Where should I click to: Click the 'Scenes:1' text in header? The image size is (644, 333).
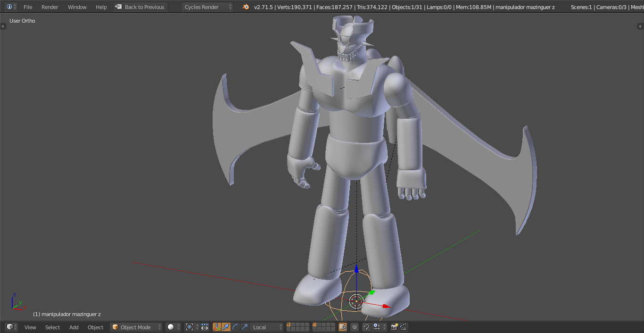[x=581, y=7]
